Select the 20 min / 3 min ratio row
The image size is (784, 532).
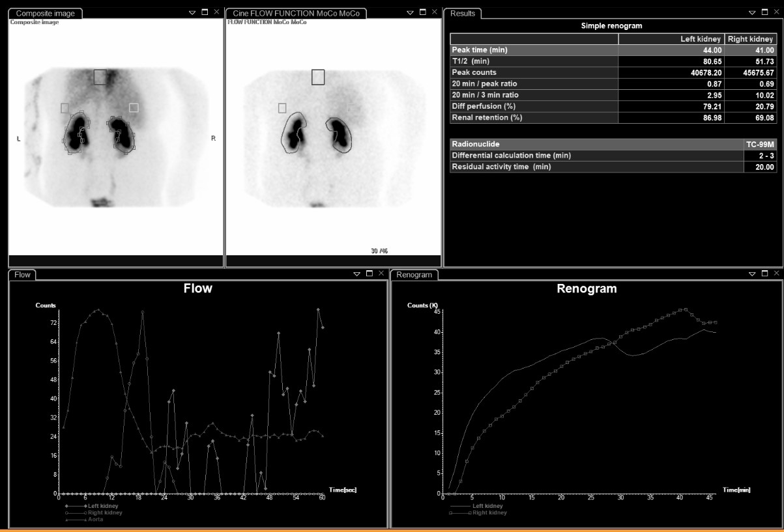pyautogui.click(x=613, y=95)
